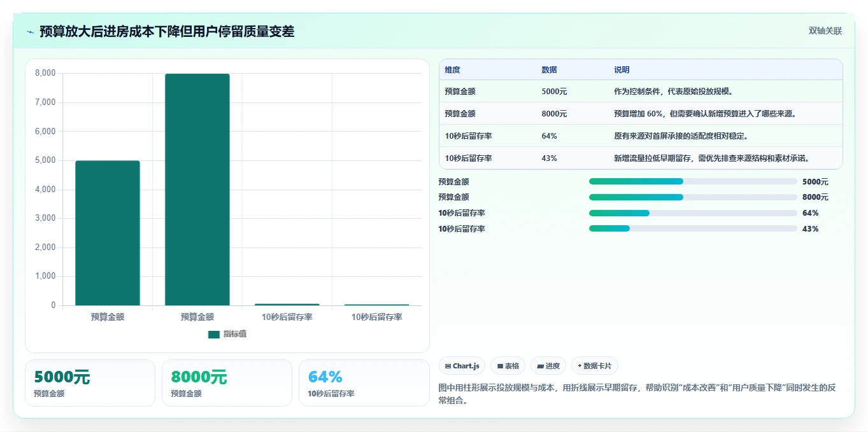Click the description starting 新增流量拉低早期留存

pos(711,158)
